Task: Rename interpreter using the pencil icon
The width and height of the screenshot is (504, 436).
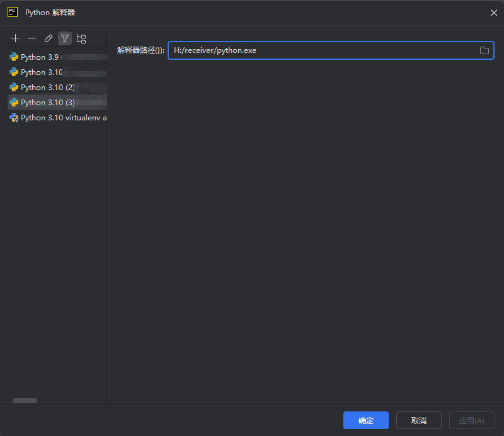Action: point(49,38)
